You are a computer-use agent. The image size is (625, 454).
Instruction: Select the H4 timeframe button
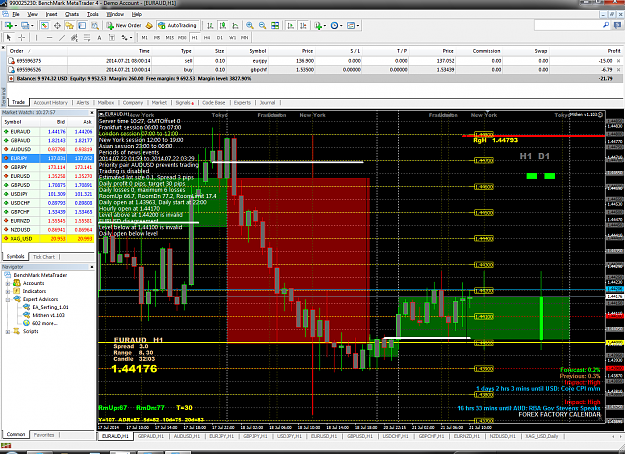click(x=207, y=37)
